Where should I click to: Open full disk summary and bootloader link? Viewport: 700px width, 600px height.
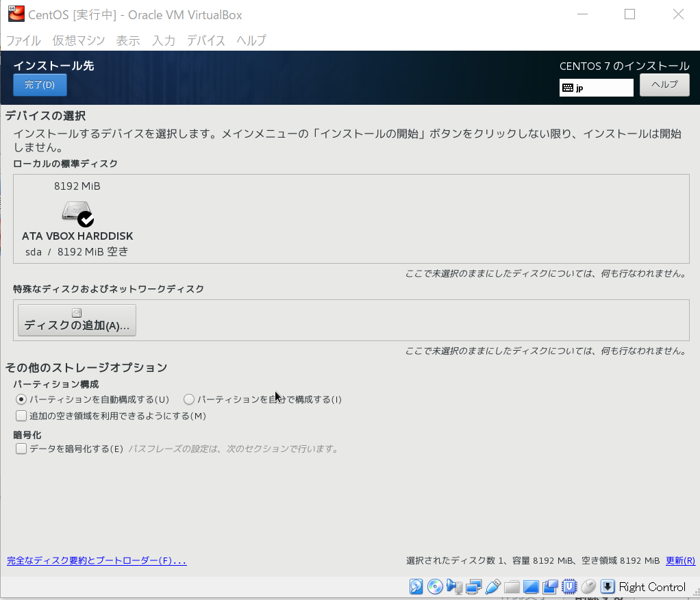(97, 561)
